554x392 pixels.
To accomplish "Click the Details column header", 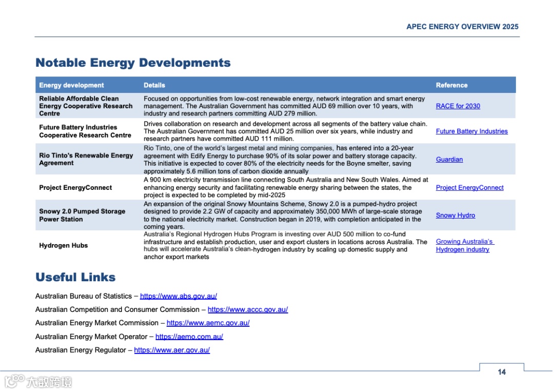I will [154, 85].
